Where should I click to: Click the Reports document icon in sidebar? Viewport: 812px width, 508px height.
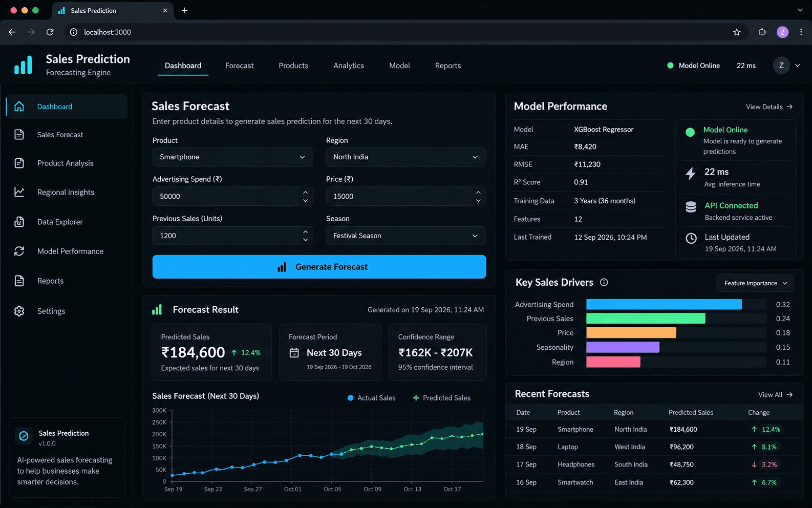19,281
